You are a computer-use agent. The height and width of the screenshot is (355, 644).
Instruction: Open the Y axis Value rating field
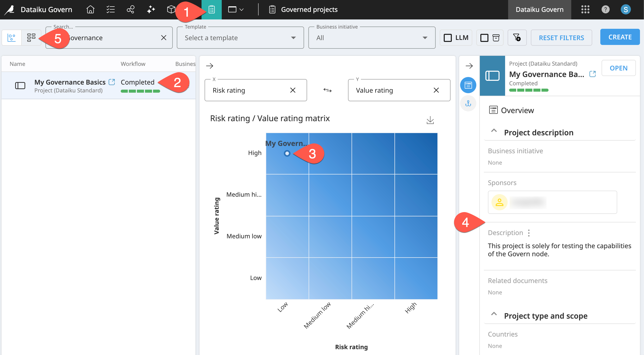coord(399,90)
